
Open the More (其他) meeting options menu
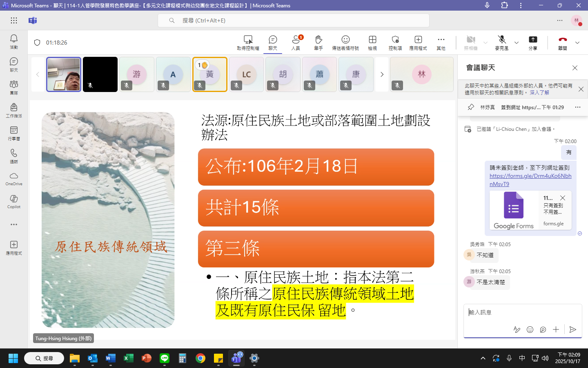coord(441,42)
